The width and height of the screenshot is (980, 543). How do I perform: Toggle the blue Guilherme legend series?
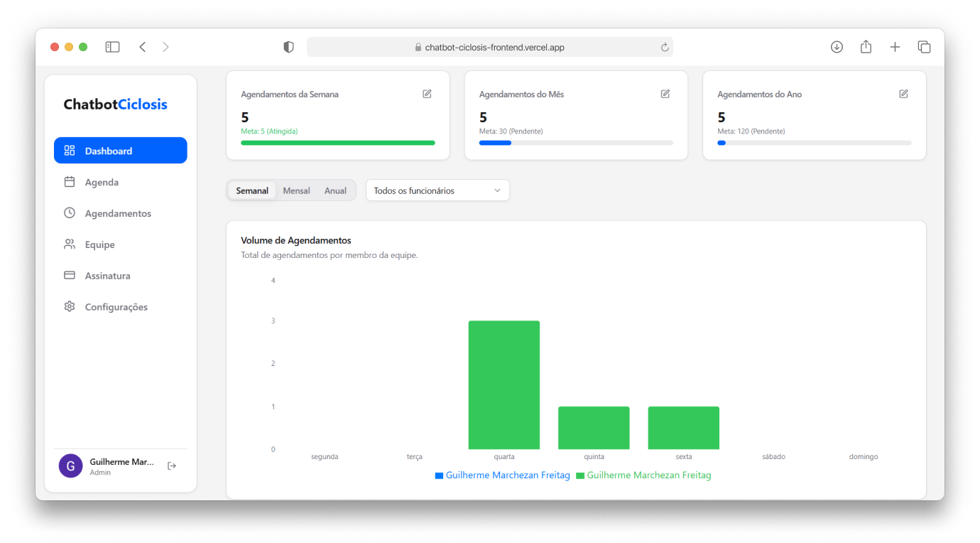pos(503,475)
